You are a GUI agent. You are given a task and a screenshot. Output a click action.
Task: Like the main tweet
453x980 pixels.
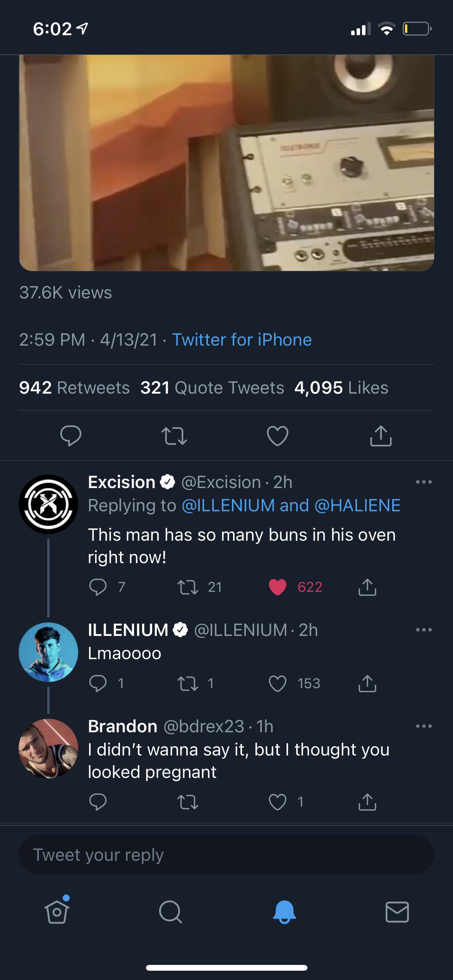click(x=278, y=436)
